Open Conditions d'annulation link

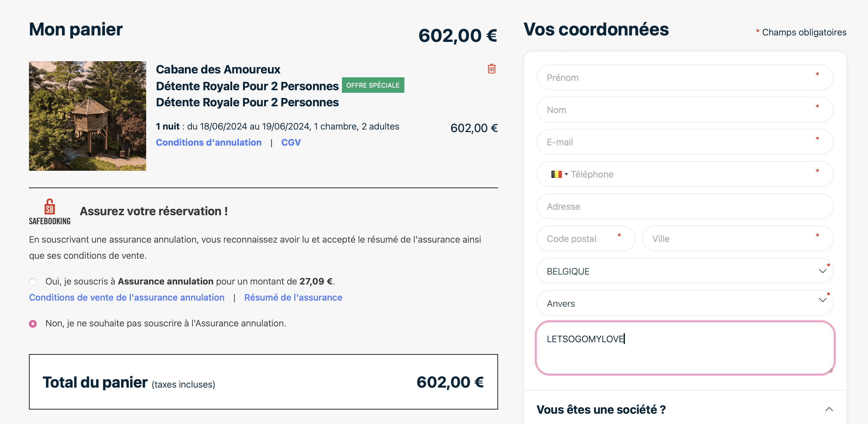click(x=209, y=142)
